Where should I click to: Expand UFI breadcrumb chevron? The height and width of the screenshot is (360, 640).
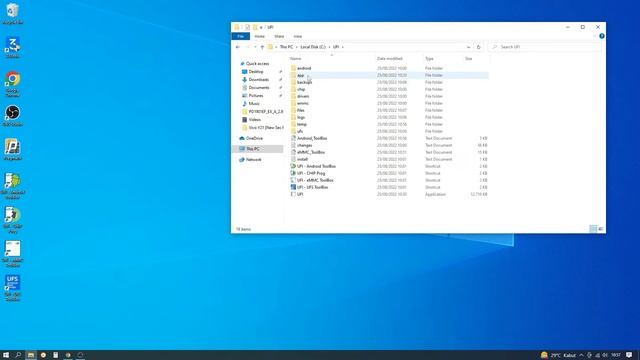coord(342,47)
